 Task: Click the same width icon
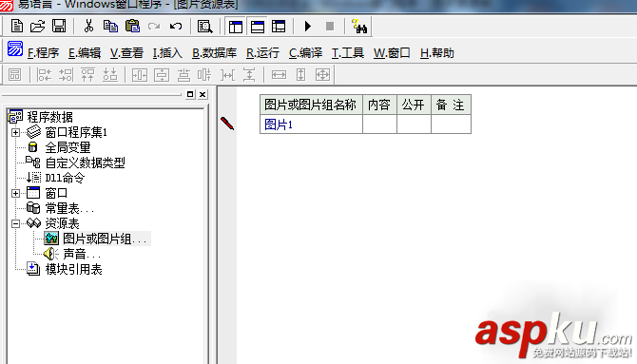pyautogui.click(x=279, y=75)
